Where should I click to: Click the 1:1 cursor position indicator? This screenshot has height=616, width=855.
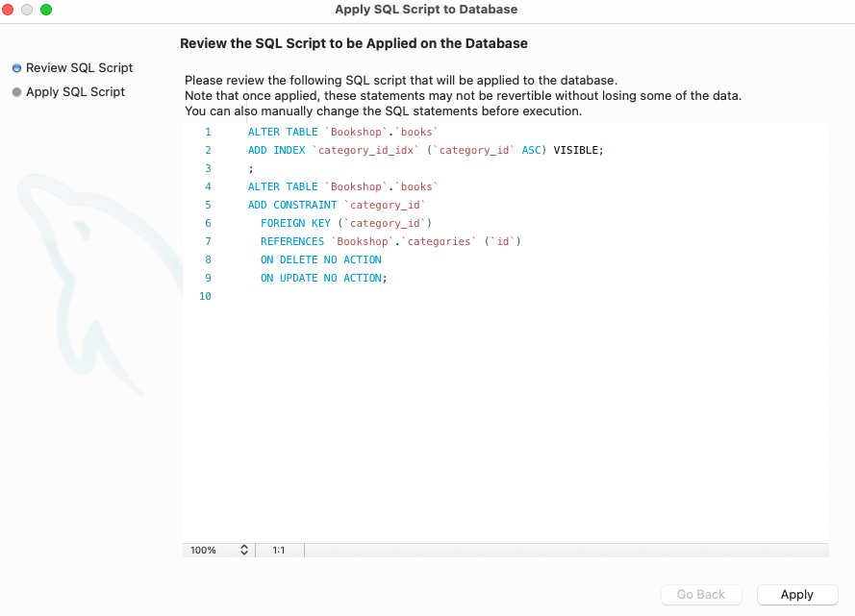click(279, 550)
